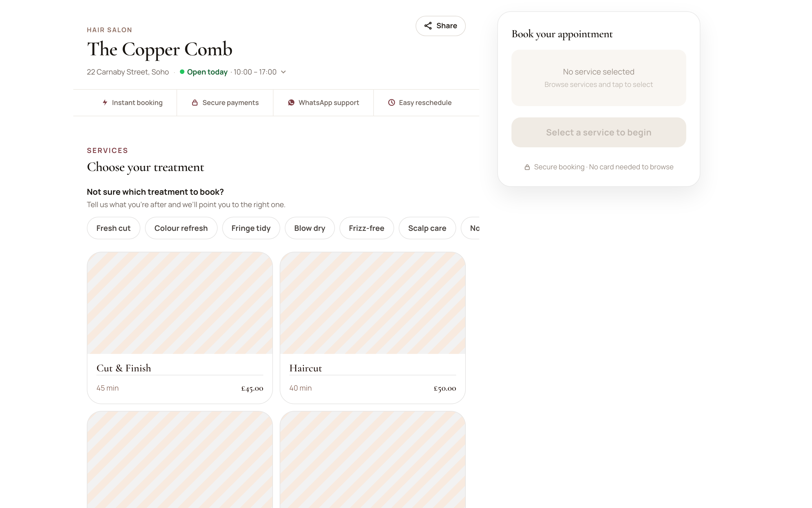Select the Fringe tidy chip

(x=251, y=228)
